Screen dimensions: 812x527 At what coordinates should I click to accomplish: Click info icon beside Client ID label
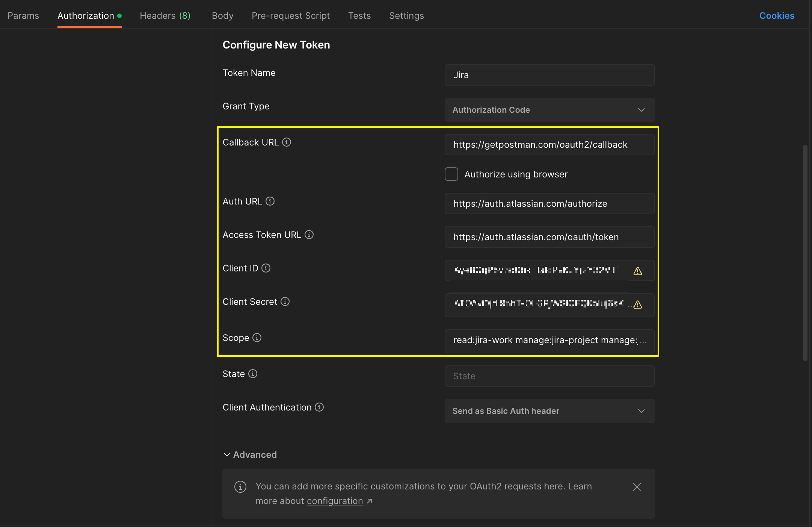tap(266, 268)
